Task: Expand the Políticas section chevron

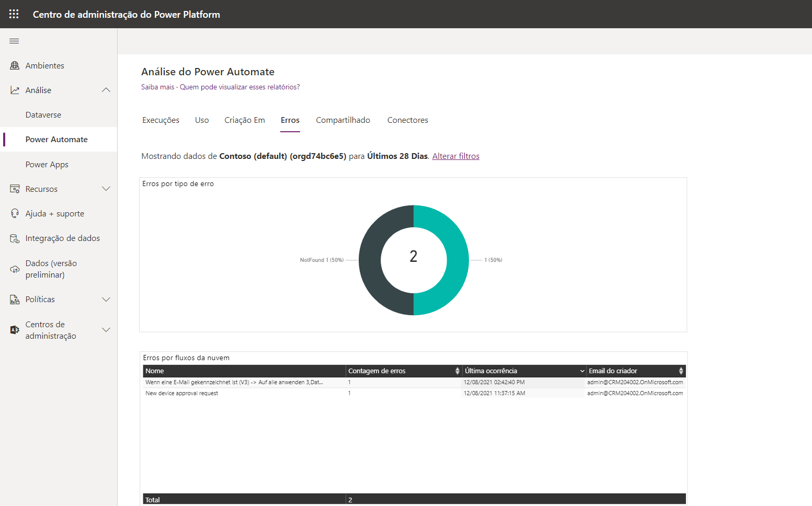Action: click(106, 300)
